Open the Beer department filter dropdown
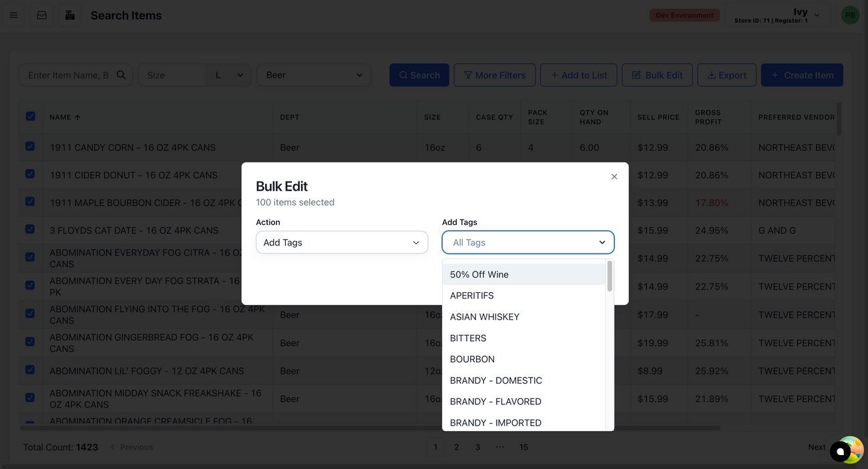 click(314, 75)
